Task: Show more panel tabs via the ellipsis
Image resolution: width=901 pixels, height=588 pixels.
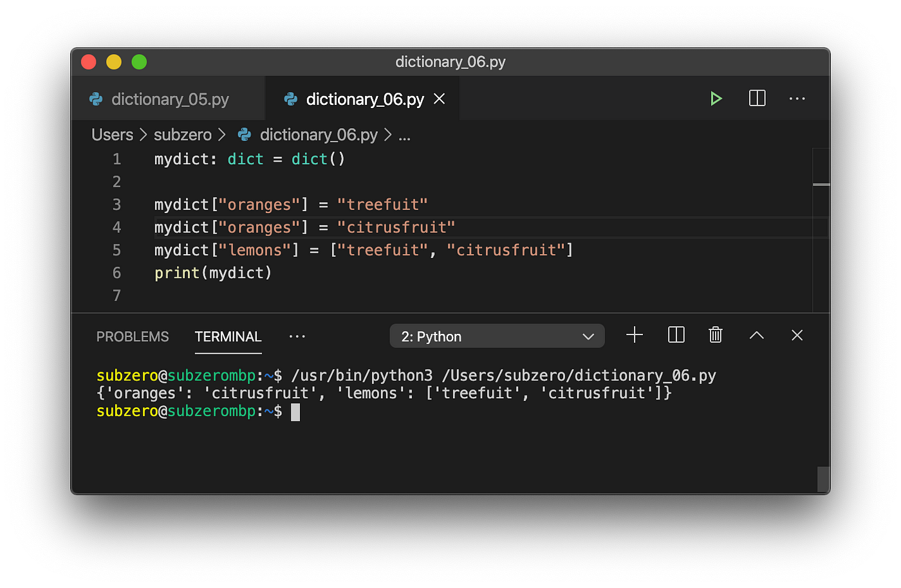Action: (297, 336)
